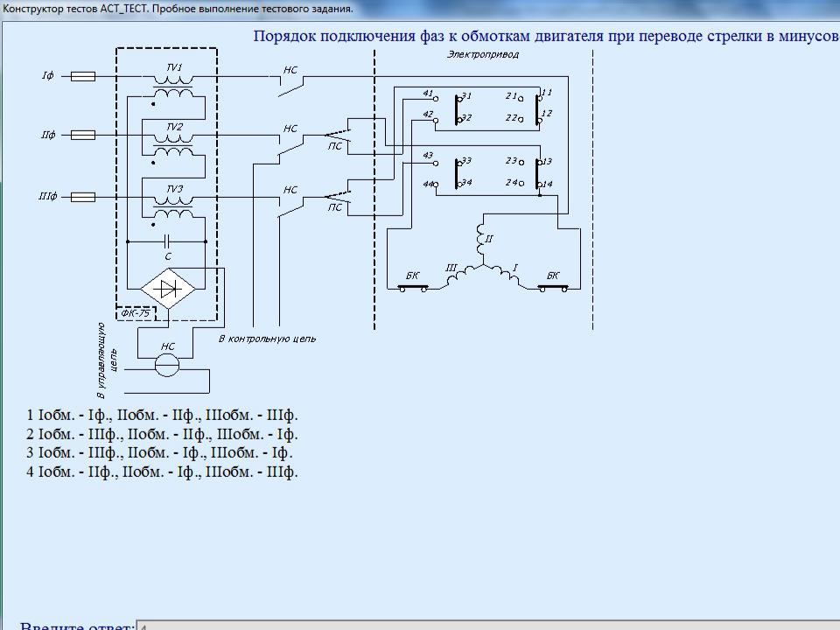
Task: Click the fuse symbol on the Iф line
Action: coord(83,77)
